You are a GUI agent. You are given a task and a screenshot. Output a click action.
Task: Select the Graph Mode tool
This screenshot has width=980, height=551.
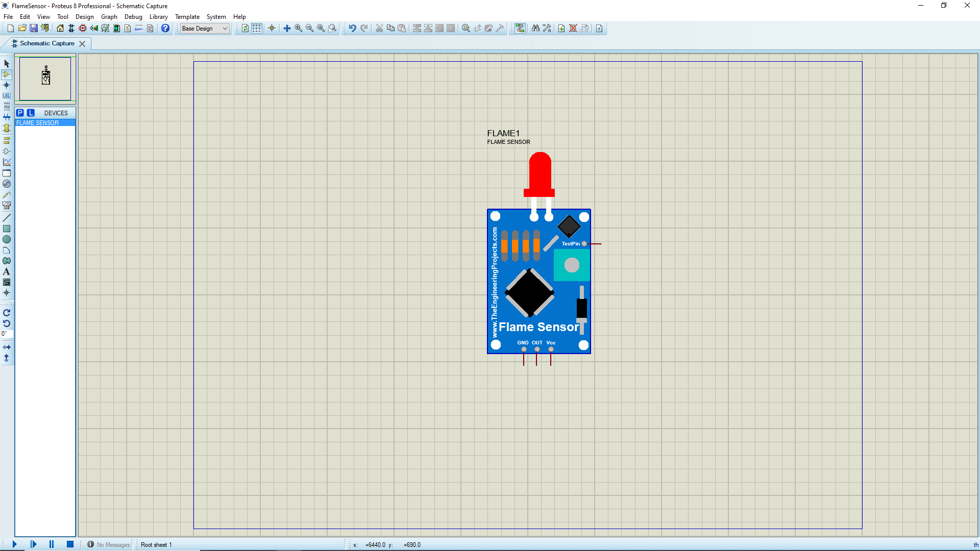7,162
